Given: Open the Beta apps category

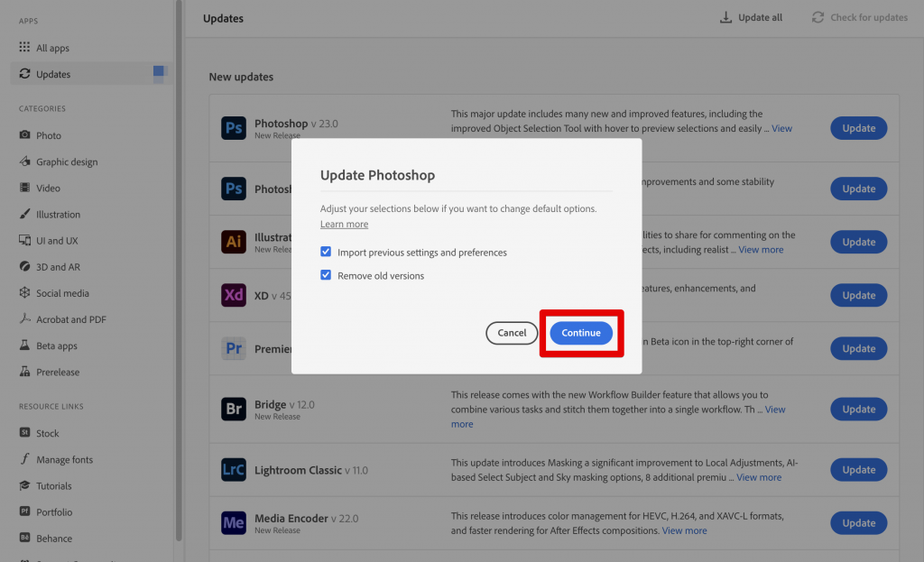Looking at the screenshot, I should (x=57, y=345).
